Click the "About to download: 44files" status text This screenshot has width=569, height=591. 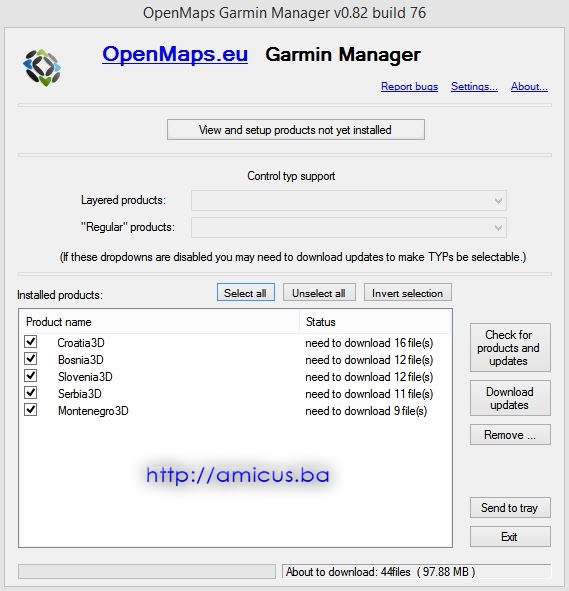click(x=380, y=572)
